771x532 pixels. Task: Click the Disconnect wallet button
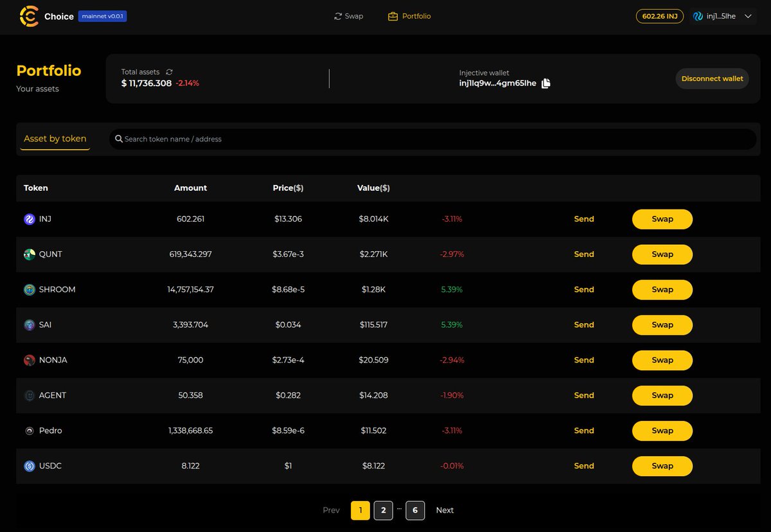tap(712, 78)
